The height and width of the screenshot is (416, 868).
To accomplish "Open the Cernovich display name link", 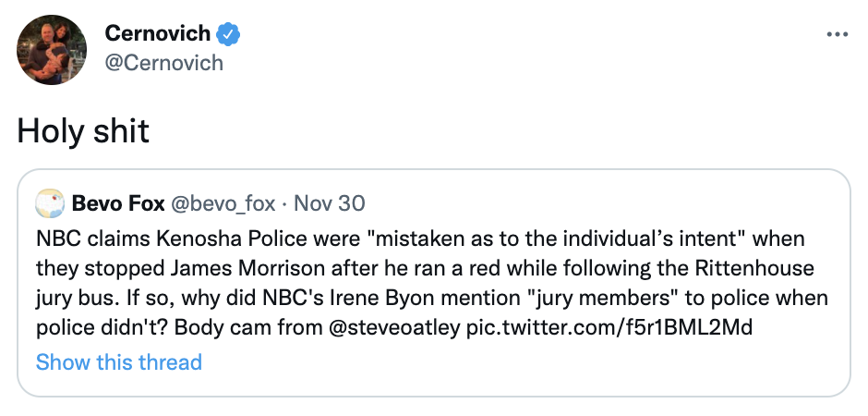I will pyautogui.click(x=158, y=34).
